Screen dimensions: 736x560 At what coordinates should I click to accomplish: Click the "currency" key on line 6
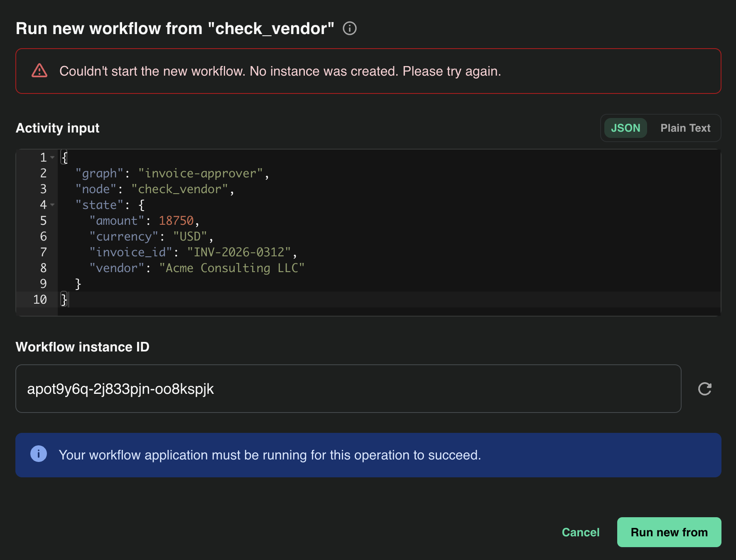tap(124, 236)
